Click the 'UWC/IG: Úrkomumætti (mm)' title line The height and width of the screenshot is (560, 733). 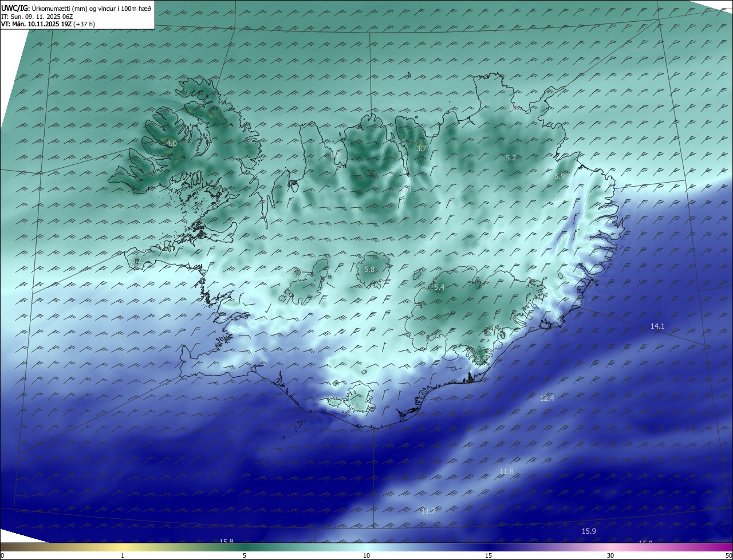click(76, 7)
